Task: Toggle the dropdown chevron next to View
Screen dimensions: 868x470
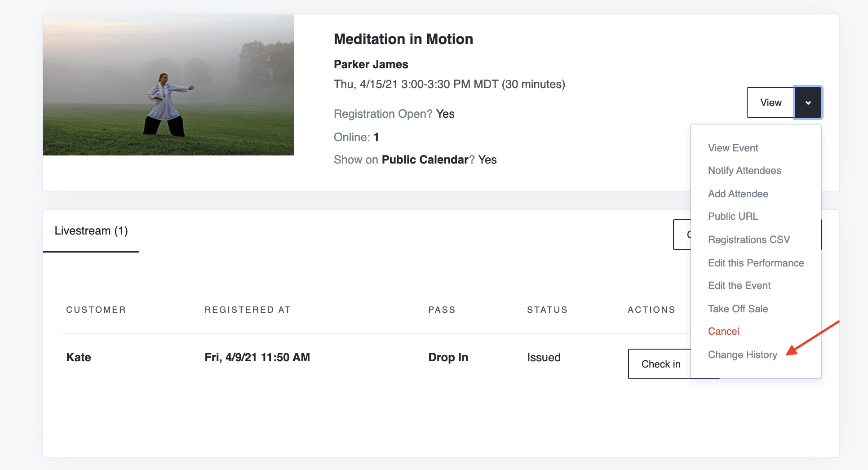Action: (808, 102)
